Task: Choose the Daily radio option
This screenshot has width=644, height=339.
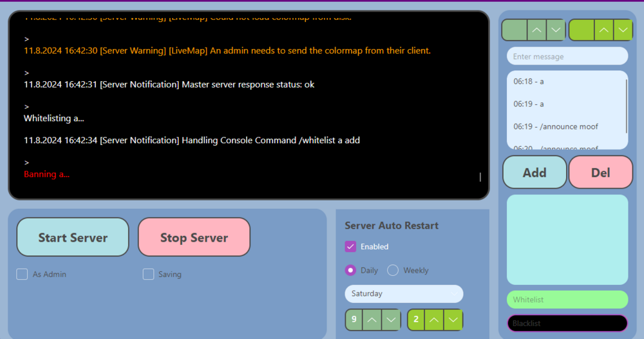Action: pos(351,270)
